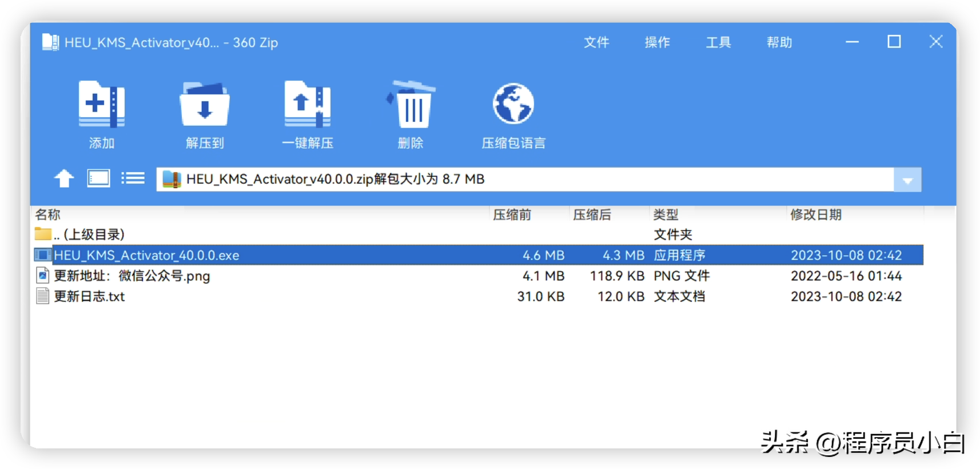Click the 360 Zip app icon in title bar
The height and width of the screenshot is (469, 980).
pyautogui.click(x=50, y=42)
